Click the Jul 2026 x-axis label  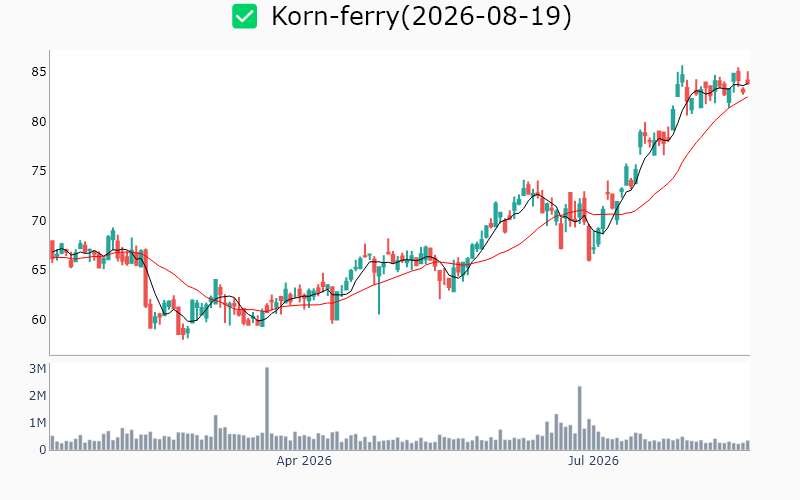593,461
